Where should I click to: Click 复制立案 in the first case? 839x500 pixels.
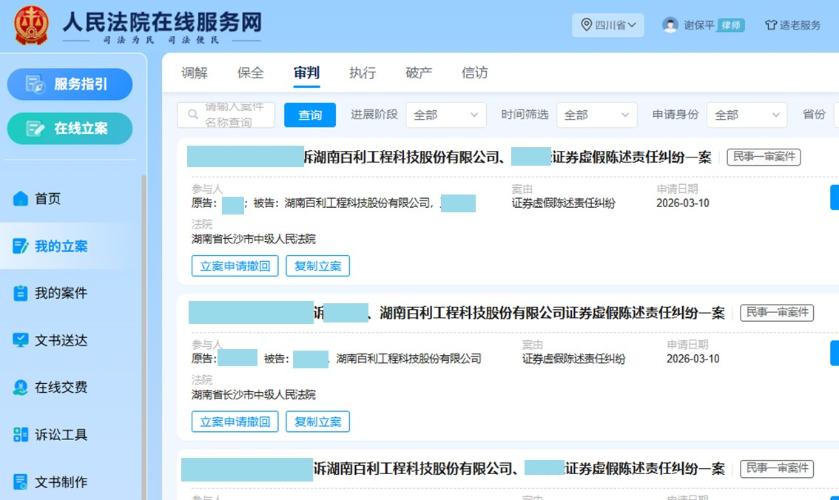[318, 266]
